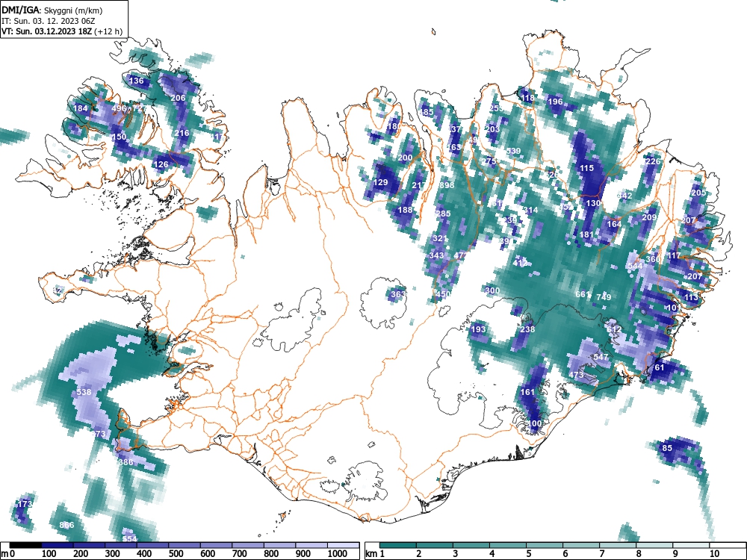Click the visibility value '538' off the southwest coast

point(84,392)
